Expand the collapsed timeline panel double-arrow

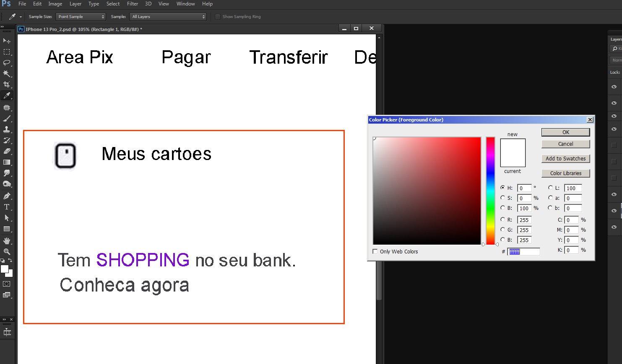pyautogui.click(x=4, y=320)
